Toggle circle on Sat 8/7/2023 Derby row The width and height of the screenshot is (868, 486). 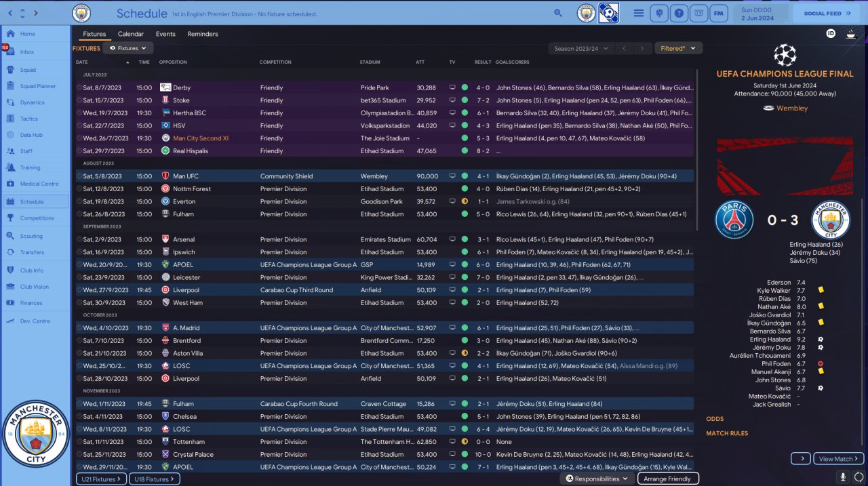(79, 87)
